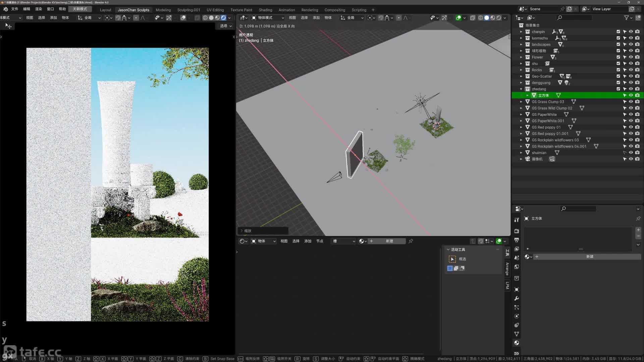Switch to the UV Editing workspace tab
The height and width of the screenshot is (362, 644).
coord(215,10)
